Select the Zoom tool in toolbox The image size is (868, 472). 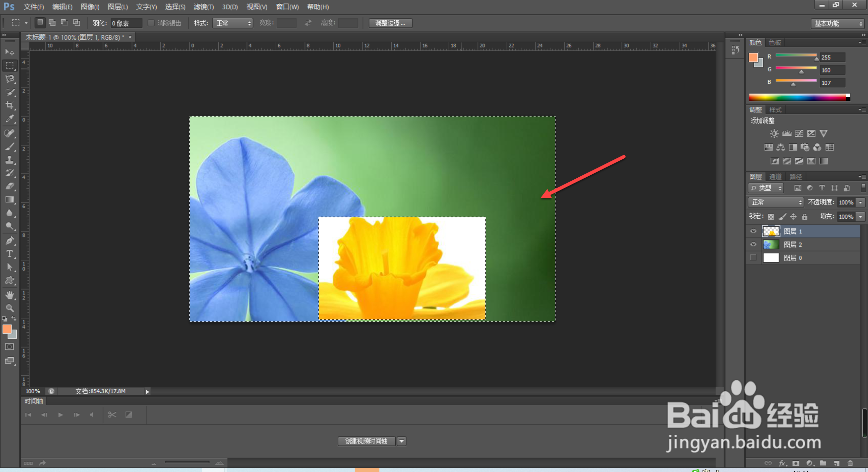[x=9, y=308]
